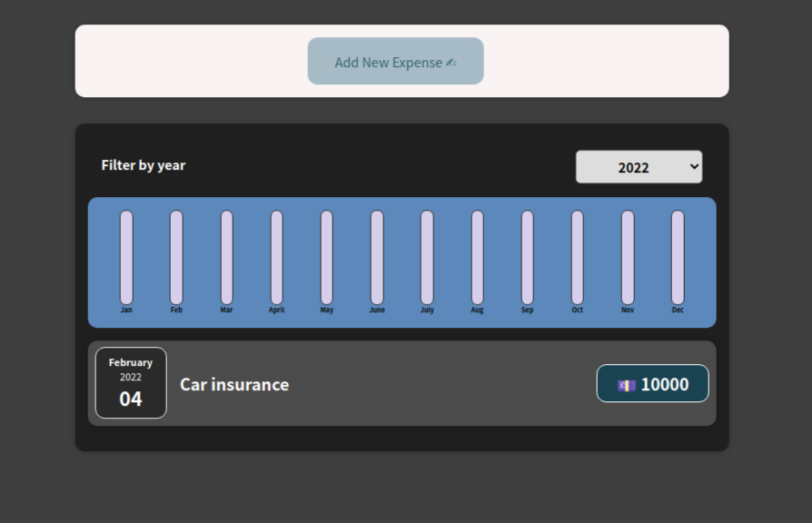
Task: Click the Filter by year label
Action: [x=144, y=165]
